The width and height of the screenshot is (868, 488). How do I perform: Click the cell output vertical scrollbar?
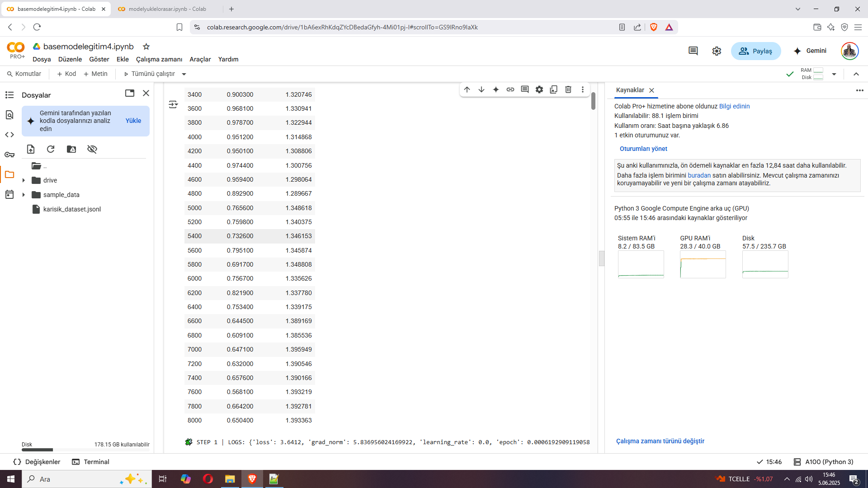(593, 101)
